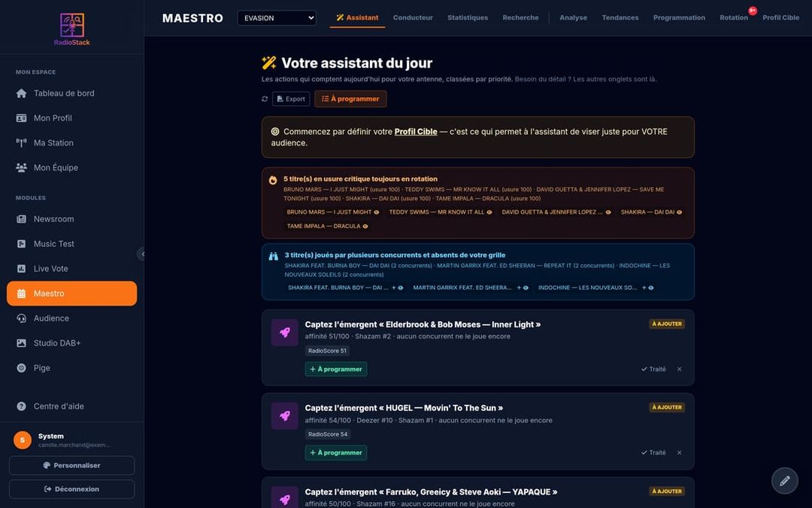Refresh the assistant with the reload icon
This screenshot has height=508, width=812.
click(265, 99)
